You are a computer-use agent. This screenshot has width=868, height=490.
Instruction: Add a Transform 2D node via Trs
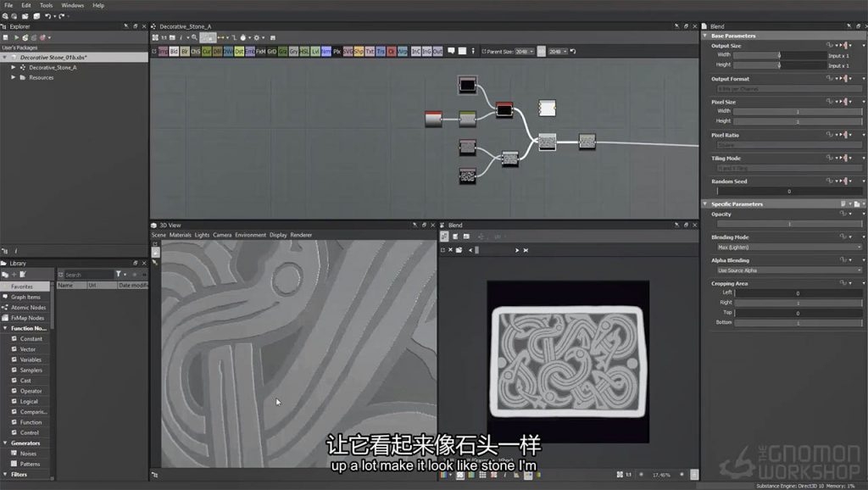pyautogui.click(x=381, y=52)
